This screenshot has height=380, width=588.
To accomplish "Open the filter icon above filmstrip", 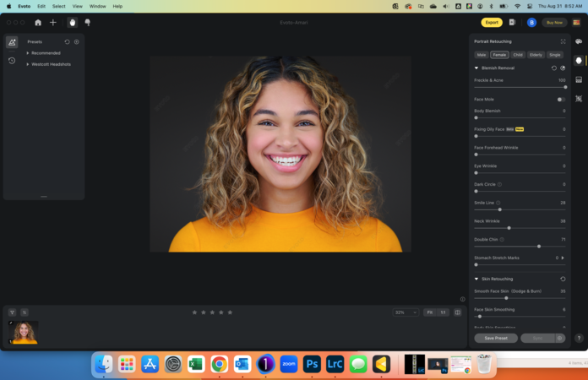I will (x=13, y=312).
